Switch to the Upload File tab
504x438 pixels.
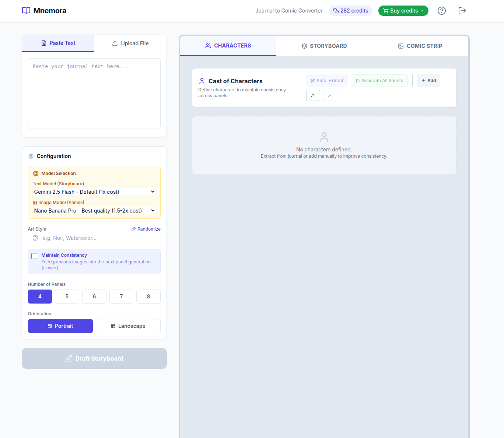click(130, 43)
